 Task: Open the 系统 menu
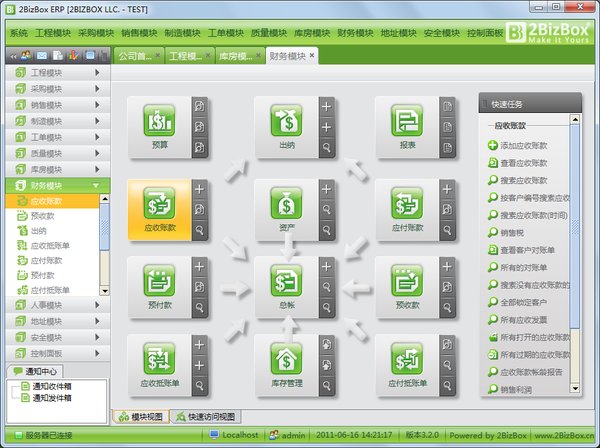click(19, 33)
